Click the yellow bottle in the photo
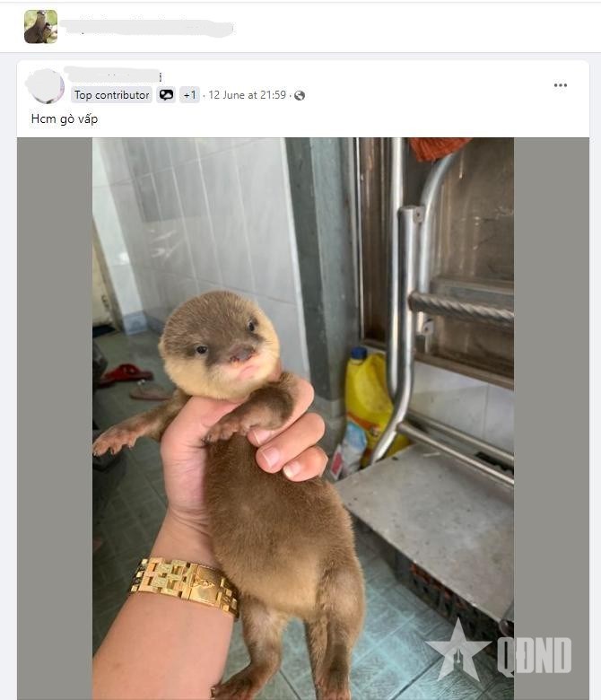The height and width of the screenshot is (700, 601). [367, 398]
